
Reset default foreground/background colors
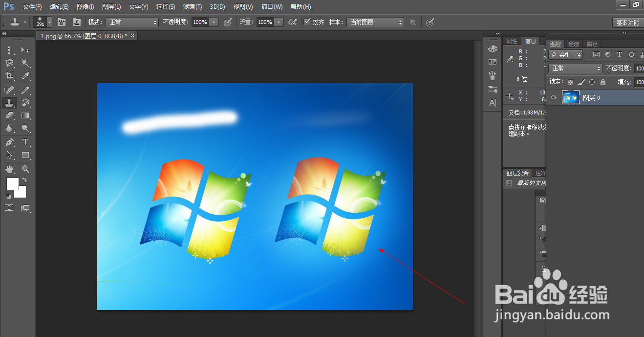tap(8, 196)
